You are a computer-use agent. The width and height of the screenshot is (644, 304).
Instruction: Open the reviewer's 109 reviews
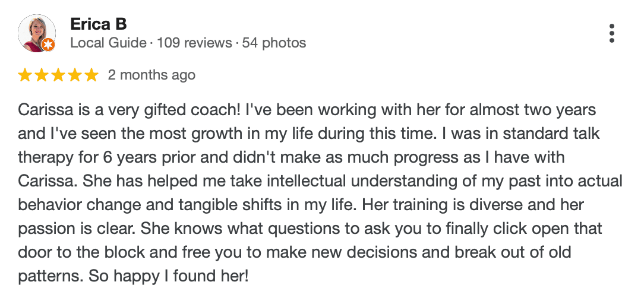195,43
